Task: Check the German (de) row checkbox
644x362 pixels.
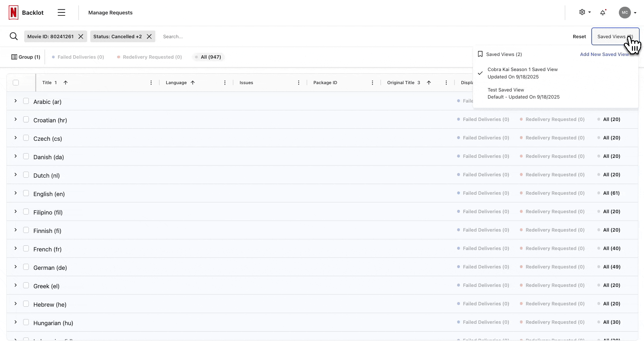Action: coord(26,267)
